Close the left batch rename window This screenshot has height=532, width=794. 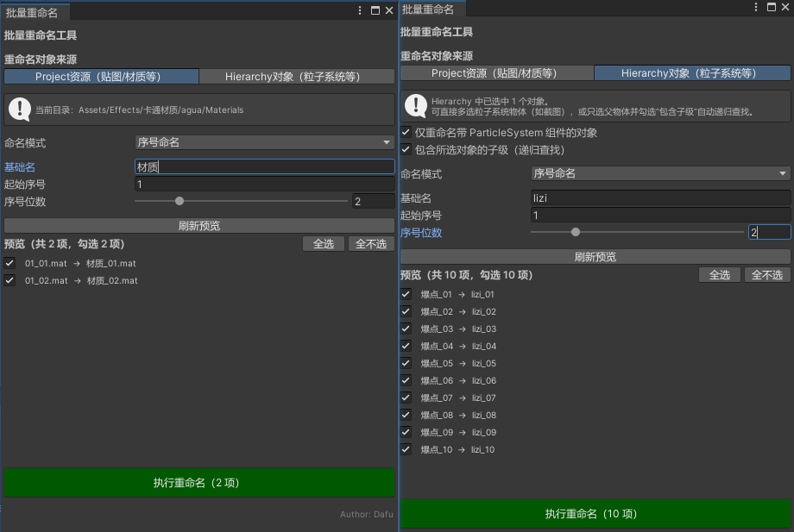pyautogui.click(x=389, y=10)
